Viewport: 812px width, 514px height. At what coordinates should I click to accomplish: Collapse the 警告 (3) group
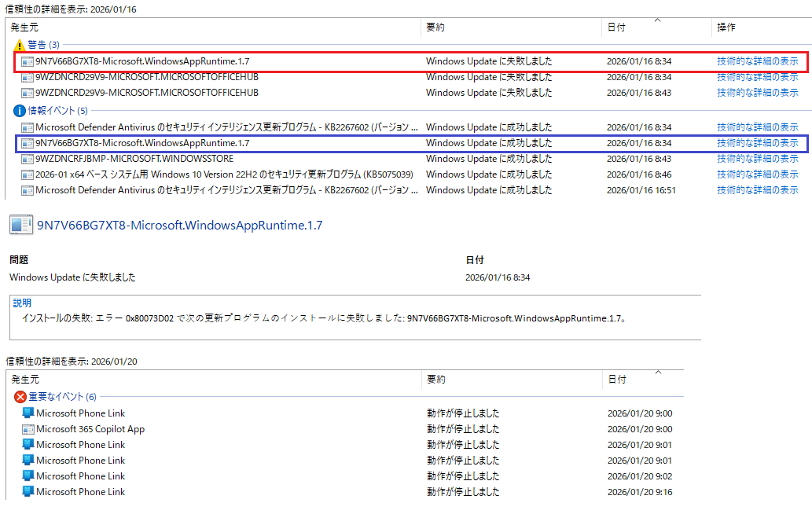(x=43, y=45)
